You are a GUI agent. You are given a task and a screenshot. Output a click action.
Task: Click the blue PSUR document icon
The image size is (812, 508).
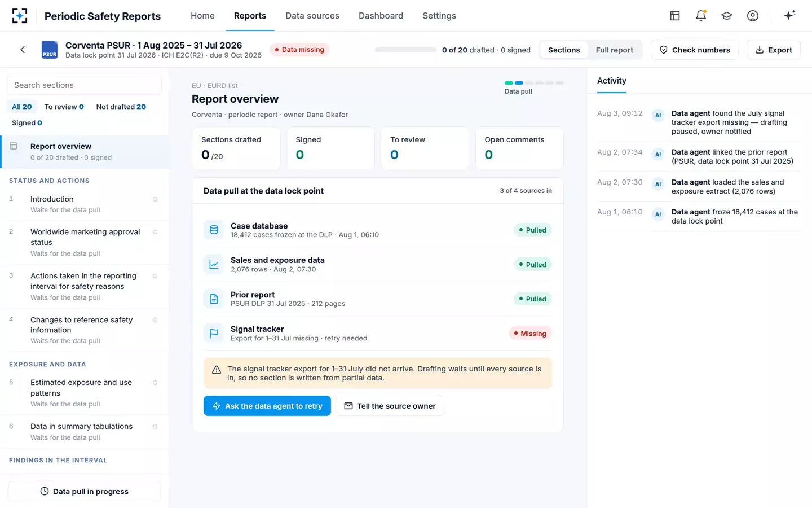point(50,50)
